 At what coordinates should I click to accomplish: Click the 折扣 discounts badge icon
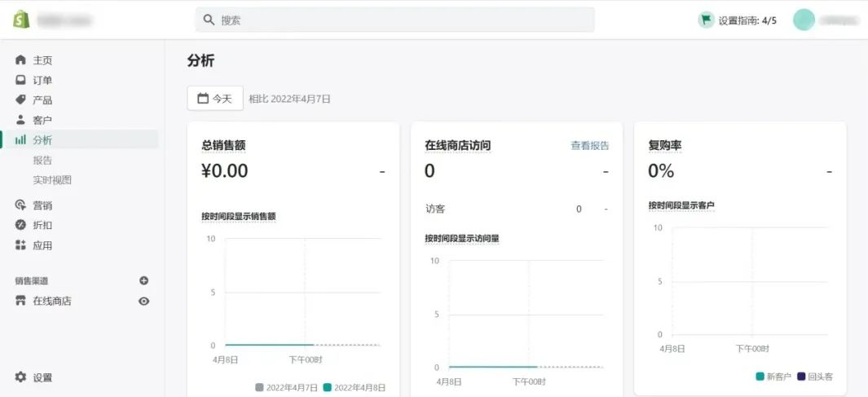[21, 225]
